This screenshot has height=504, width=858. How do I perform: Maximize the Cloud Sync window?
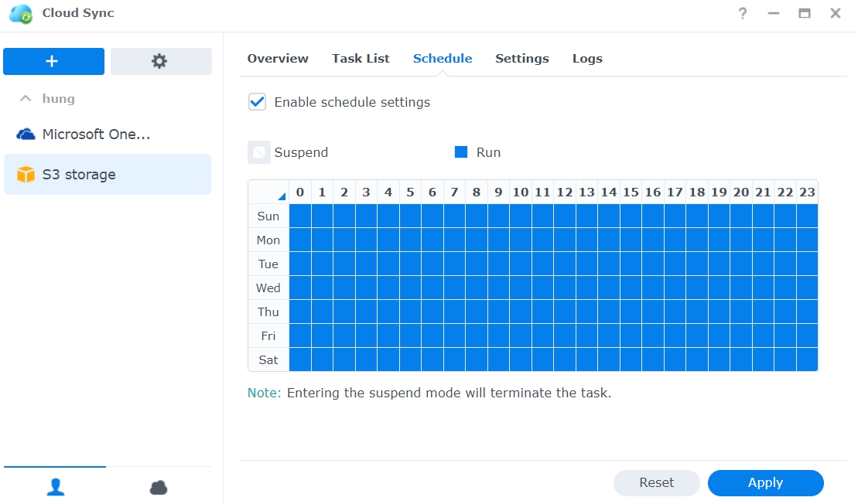[805, 14]
